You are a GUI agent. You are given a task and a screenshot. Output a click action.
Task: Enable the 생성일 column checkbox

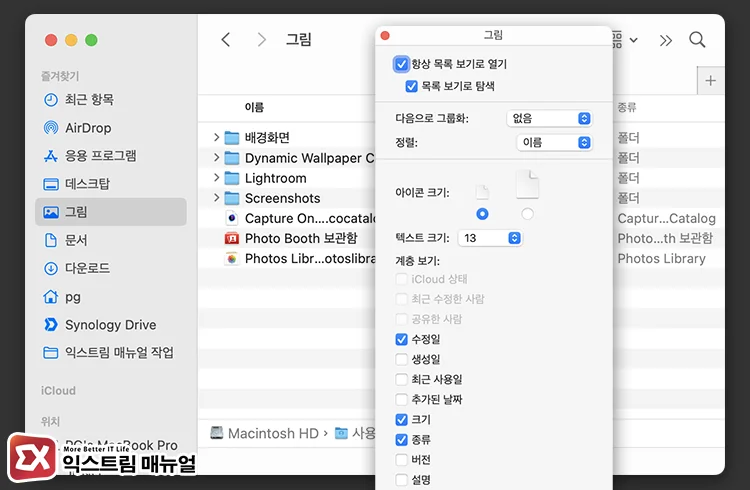402,359
